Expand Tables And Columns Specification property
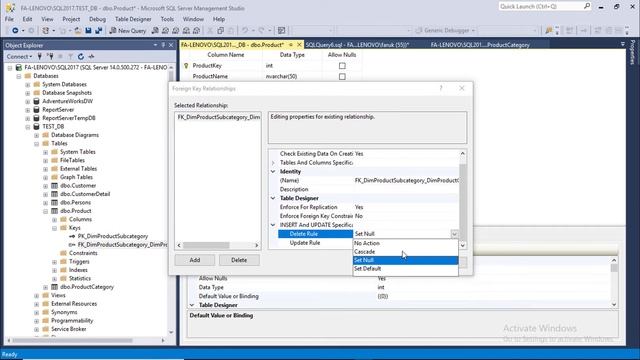The height and width of the screenshot is (360, 640). 273,162
